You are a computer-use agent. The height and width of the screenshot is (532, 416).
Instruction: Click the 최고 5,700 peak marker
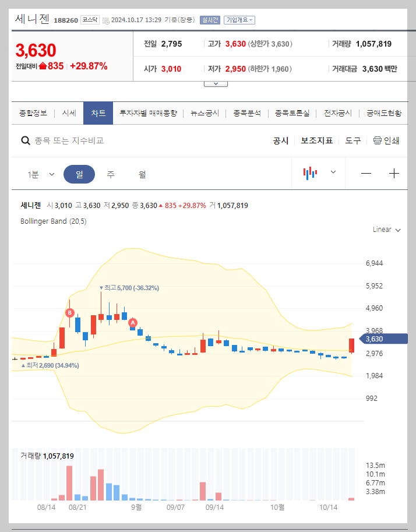(102, 288)
